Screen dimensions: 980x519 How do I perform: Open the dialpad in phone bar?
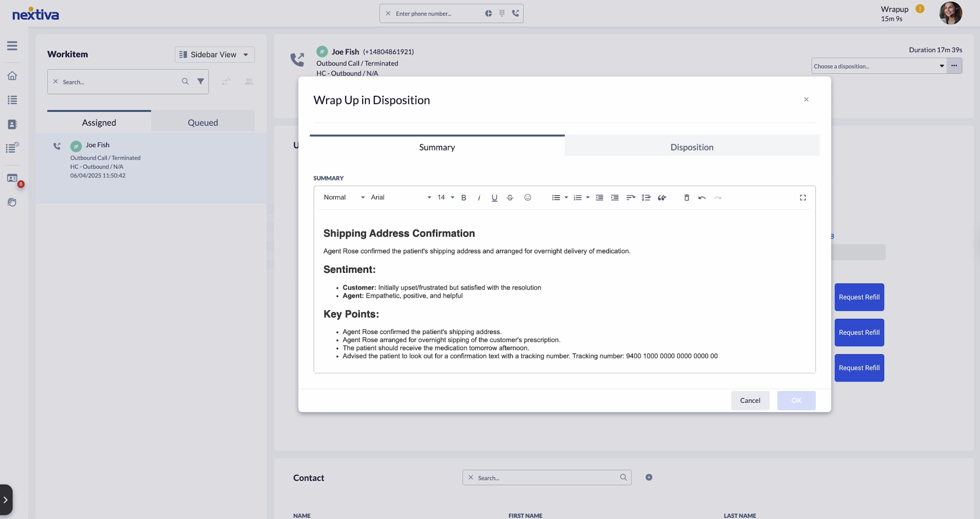pyautogui.click(x=502, y=13)
